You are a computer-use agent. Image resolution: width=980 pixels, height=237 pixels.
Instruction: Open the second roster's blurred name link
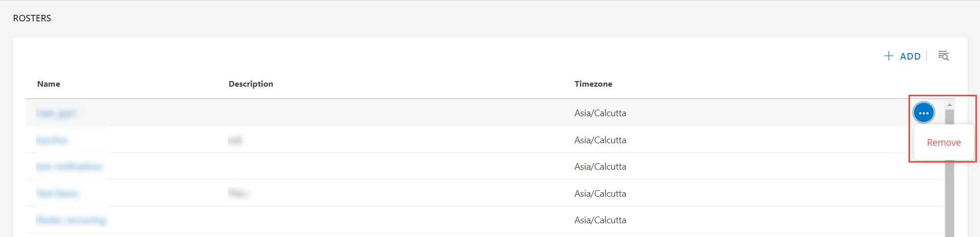[x=52, y=140]
